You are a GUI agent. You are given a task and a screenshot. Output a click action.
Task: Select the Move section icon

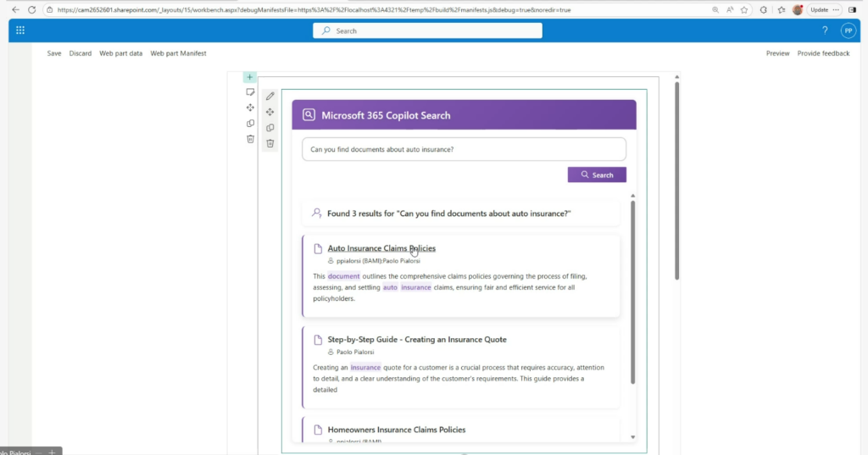pos(250,108)
